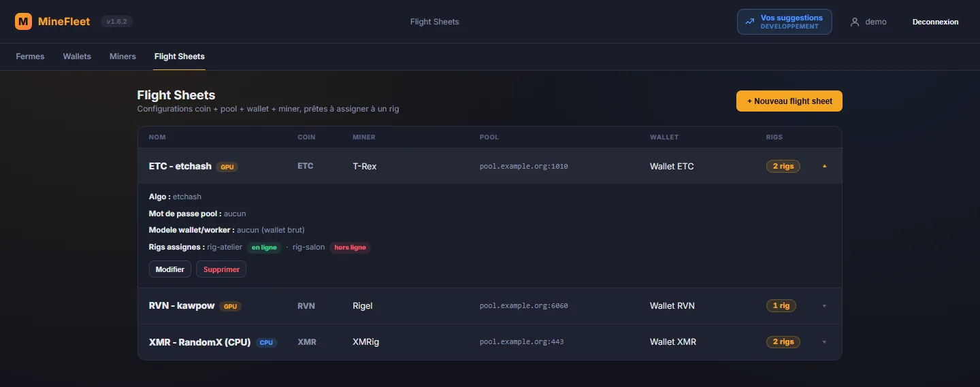Click the rig-salon assigned rig name
The height and width of the screenshot is (387, 980).
pyautogui.click(x=309, y=248)
